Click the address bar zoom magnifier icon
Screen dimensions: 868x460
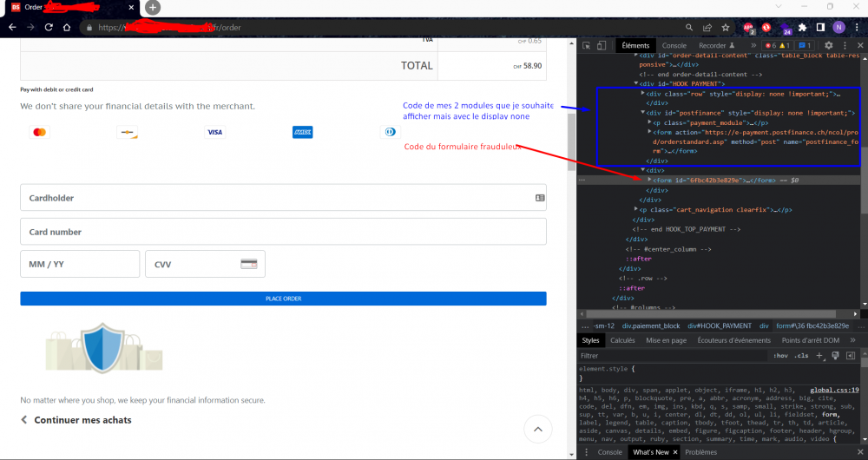pyautogui.click(x=688, y=27)
